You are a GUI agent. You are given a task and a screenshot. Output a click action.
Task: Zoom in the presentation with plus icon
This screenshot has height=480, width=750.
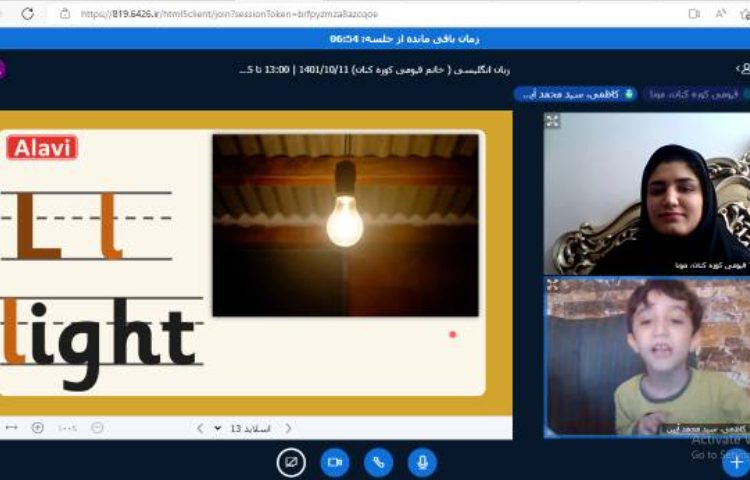pyautogui.click(x=37, y=428)
